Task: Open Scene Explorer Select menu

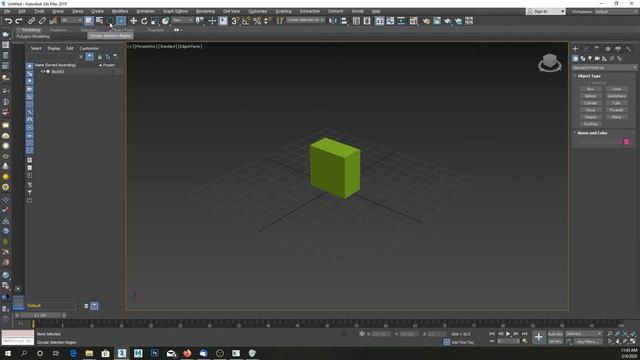Action: [36, 48]
